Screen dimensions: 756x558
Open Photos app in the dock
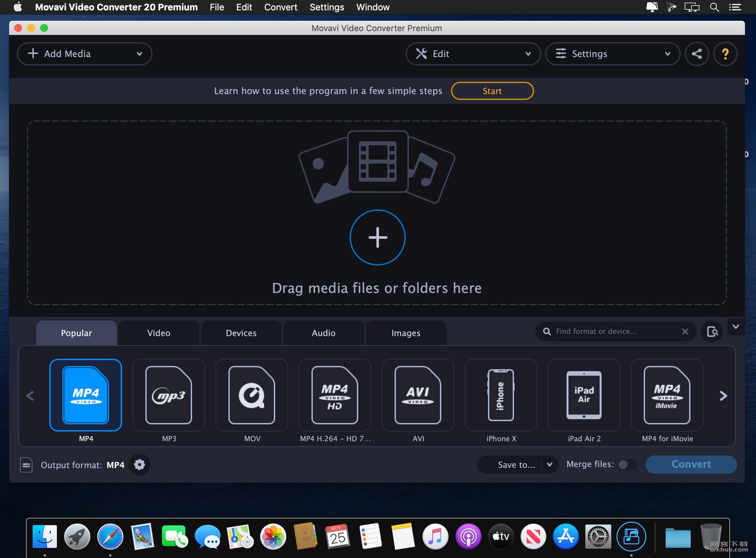click(273, 536)
